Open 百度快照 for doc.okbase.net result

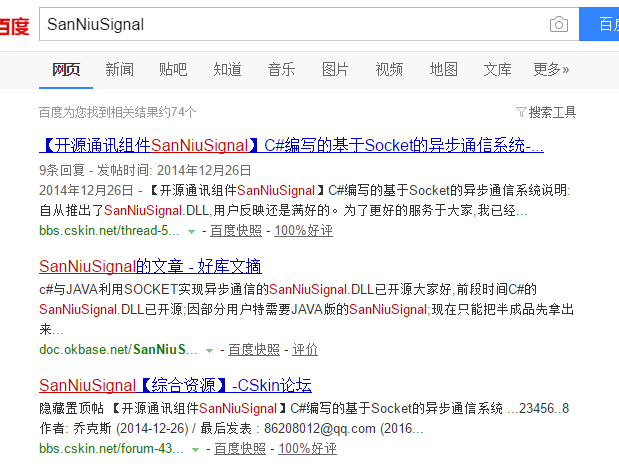coord(254,350)
